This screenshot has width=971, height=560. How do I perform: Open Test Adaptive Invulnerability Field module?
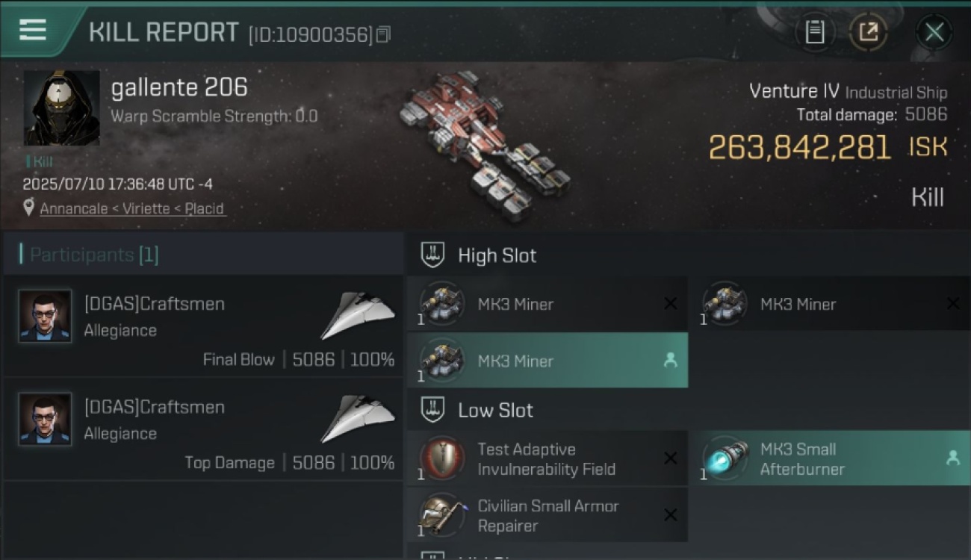click(547, 459)
